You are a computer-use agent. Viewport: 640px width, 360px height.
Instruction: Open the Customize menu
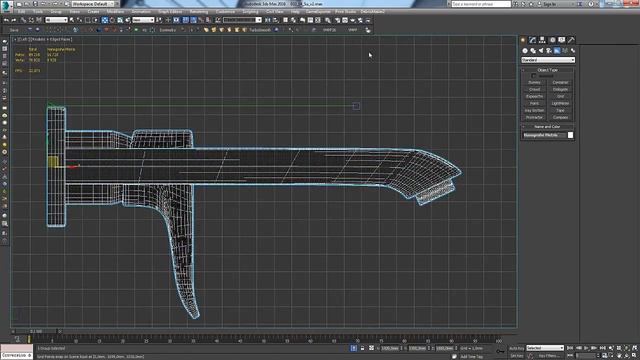[225, 12]
